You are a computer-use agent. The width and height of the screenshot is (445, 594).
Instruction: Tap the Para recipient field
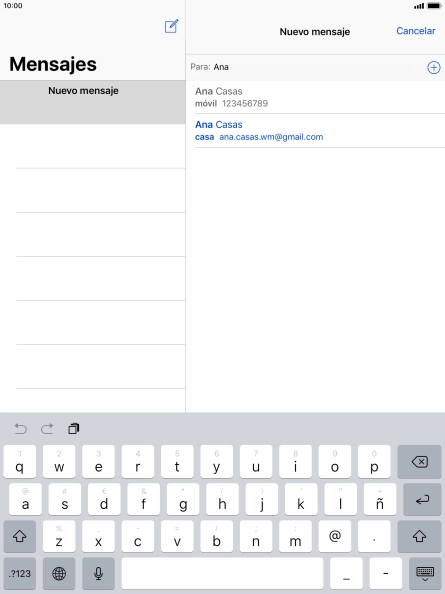point(307,67)
